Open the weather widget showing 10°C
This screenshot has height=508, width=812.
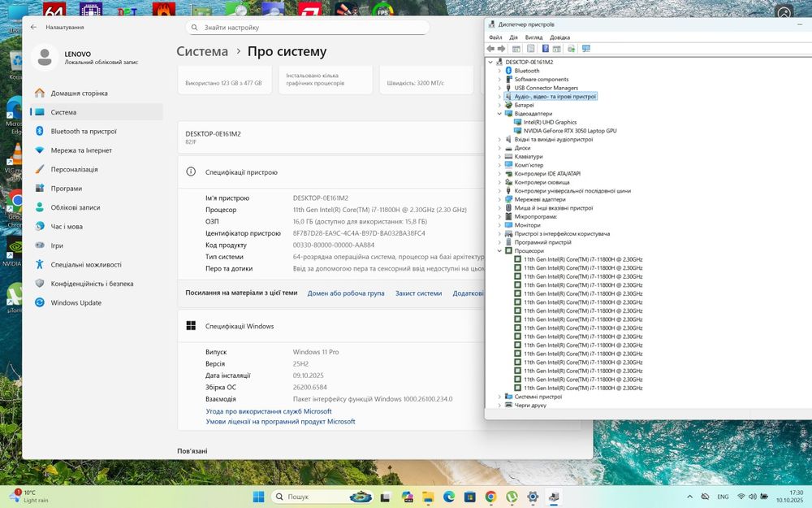point(29,496)
